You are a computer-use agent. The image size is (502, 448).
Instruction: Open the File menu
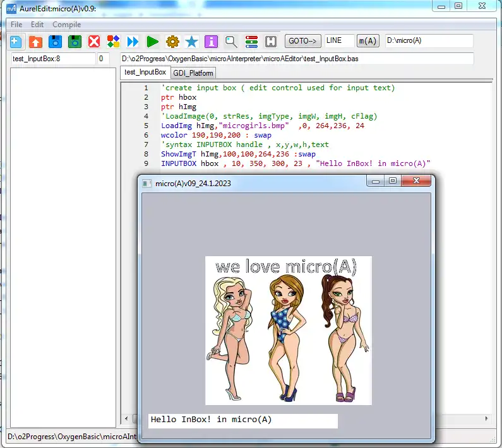tap(16, 25)
